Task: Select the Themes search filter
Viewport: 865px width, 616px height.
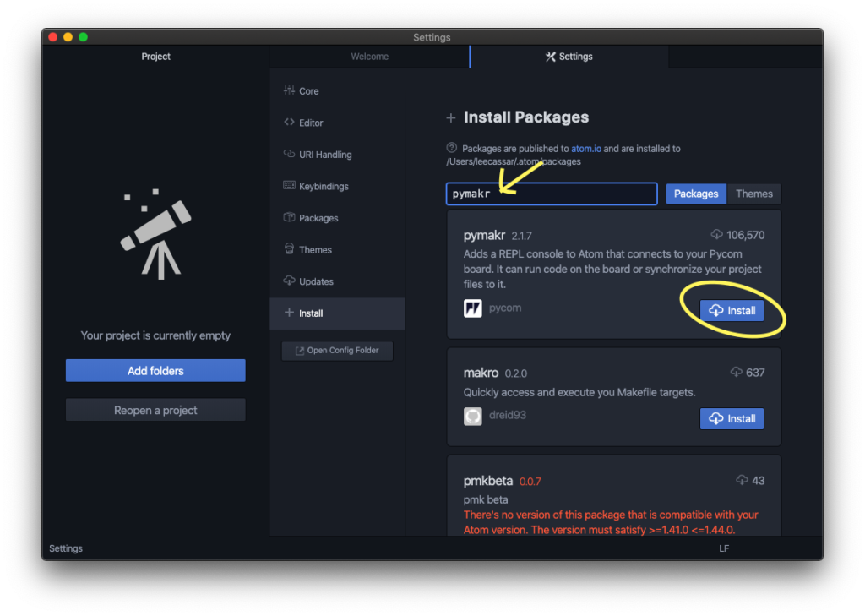Action: pos(754,194)
